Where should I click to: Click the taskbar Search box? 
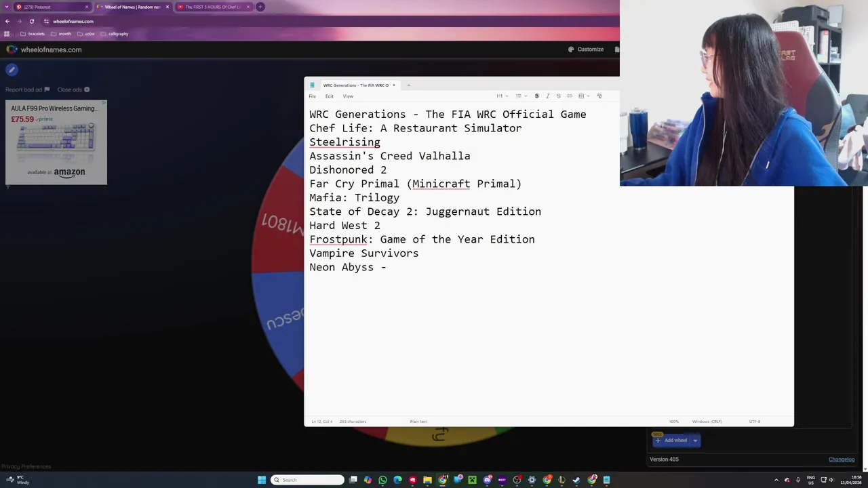(308, 480)
